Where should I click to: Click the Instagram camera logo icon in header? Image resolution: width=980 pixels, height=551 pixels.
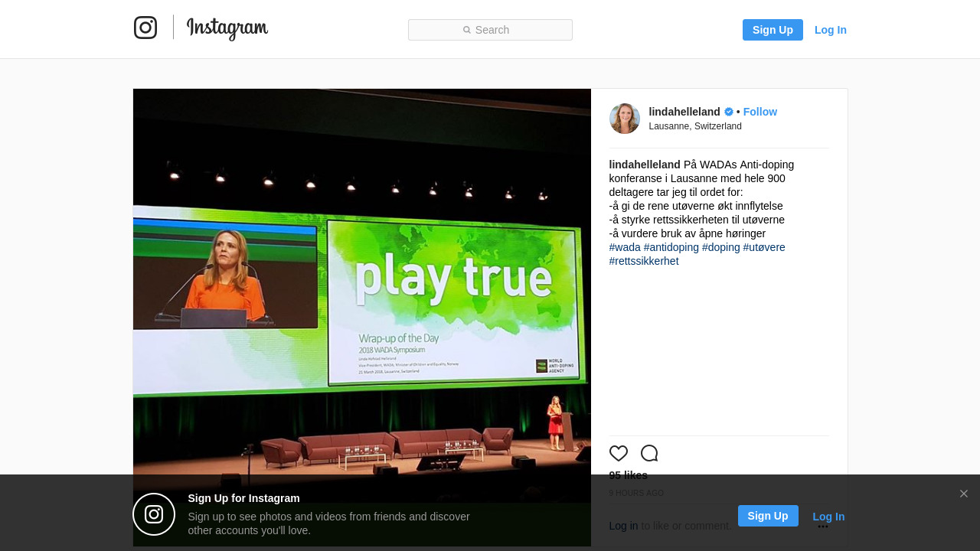[145, 28]
